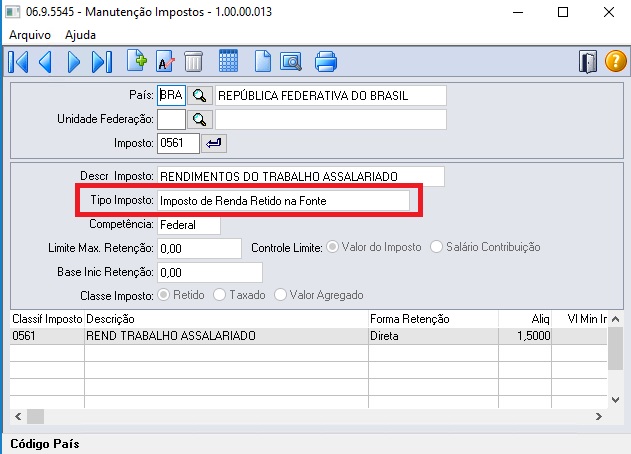Go to the next record
Screen dimensions: 631x454
tap(73, 62)
